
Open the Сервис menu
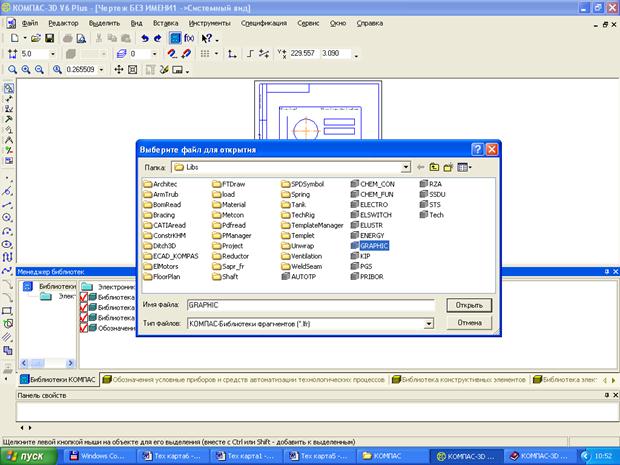pyautogui.click(x=308, y=23)
